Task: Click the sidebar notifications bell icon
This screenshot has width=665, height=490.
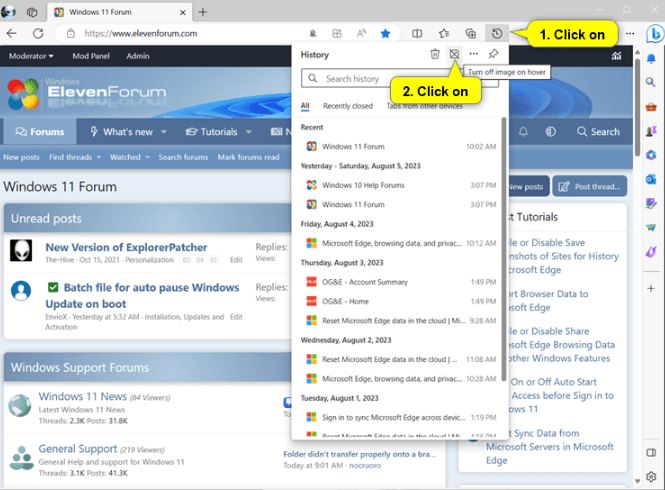Action: pos(651,58)
